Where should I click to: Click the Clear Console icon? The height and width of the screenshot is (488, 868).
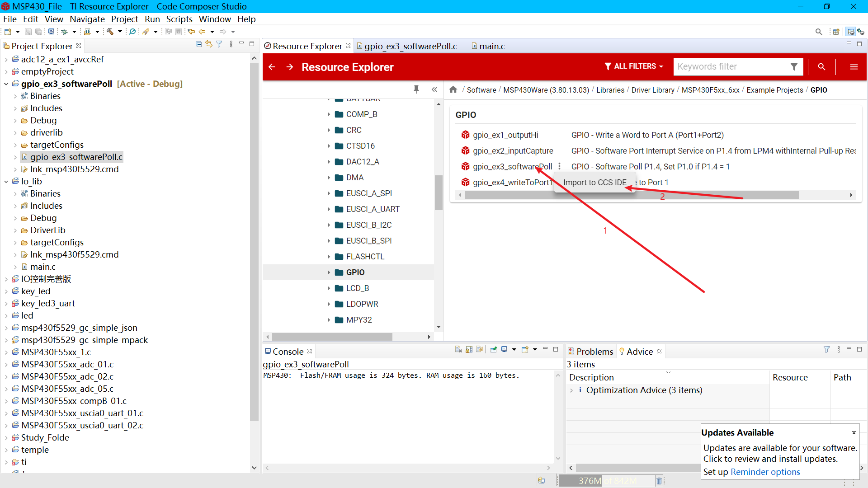458,350
